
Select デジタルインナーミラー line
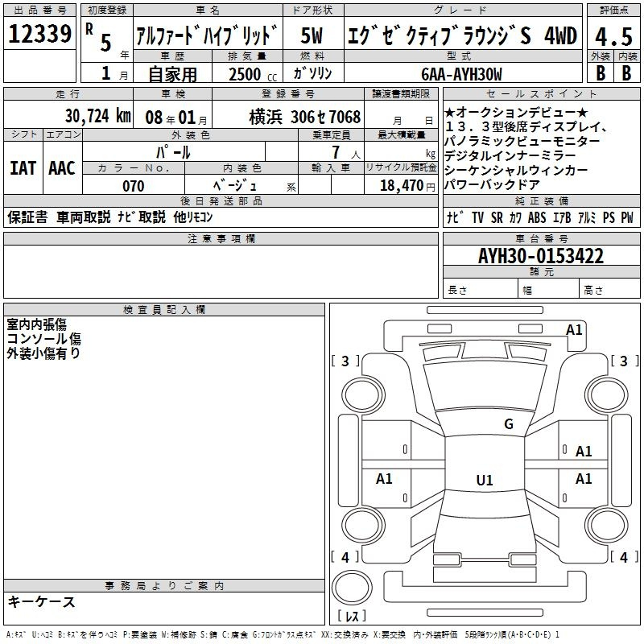(x=510, y=155)
